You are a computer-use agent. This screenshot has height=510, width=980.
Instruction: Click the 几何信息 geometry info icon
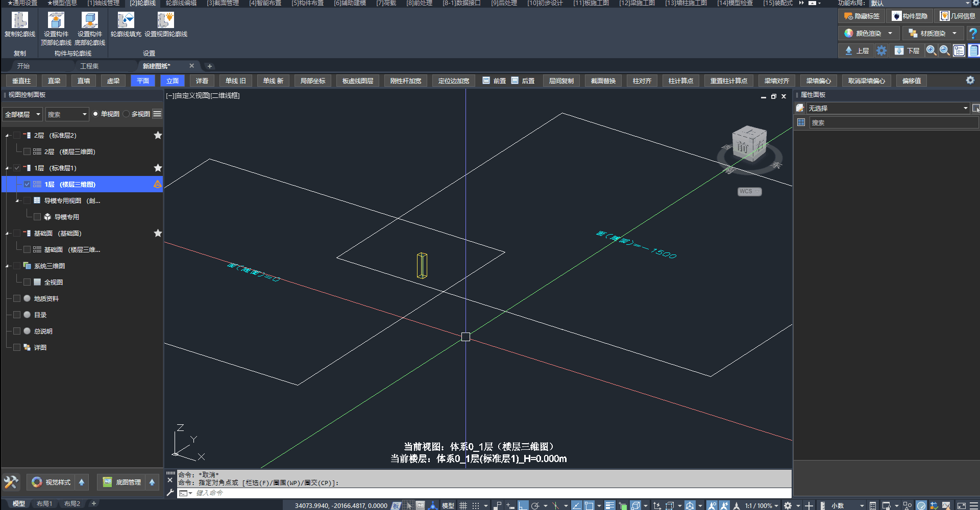tap(945, 16)
